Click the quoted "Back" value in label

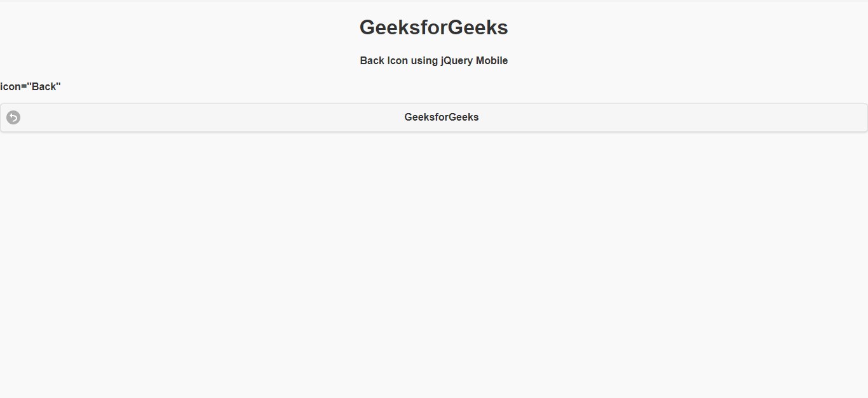click(x=44, y=86)
